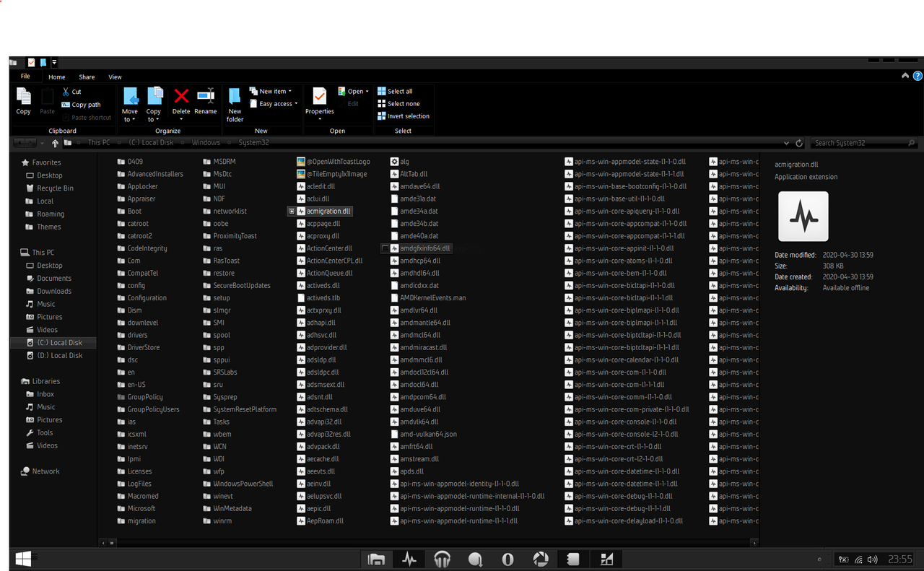Tick the checkbox beside amdgfxinfo64.dll
Image resolution: width=924 pixels, height=571 pixels.
tap(386, 248)
